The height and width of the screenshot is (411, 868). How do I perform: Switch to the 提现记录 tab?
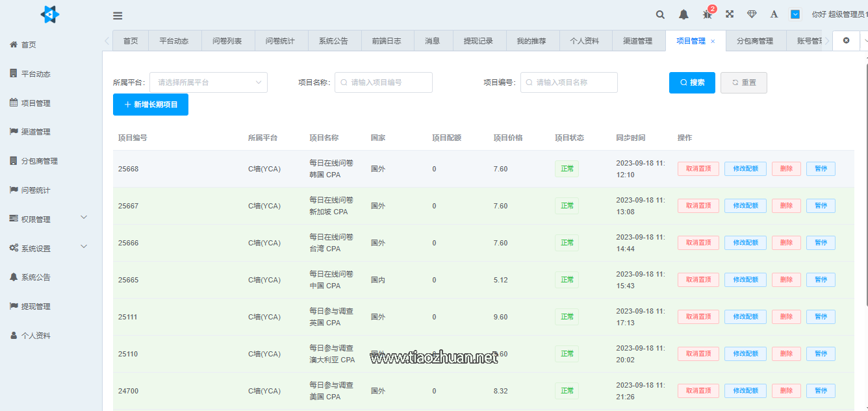click(478, 41)
